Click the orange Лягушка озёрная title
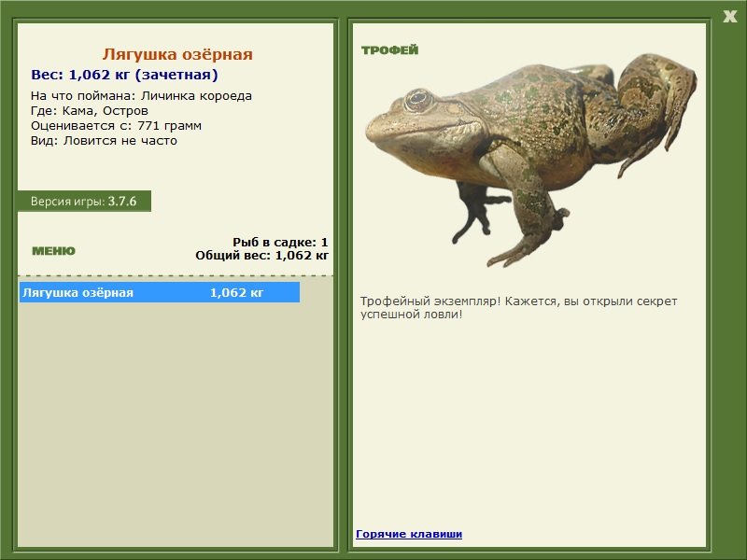Viewport: 747px width, 560px height. click(177, 54)
